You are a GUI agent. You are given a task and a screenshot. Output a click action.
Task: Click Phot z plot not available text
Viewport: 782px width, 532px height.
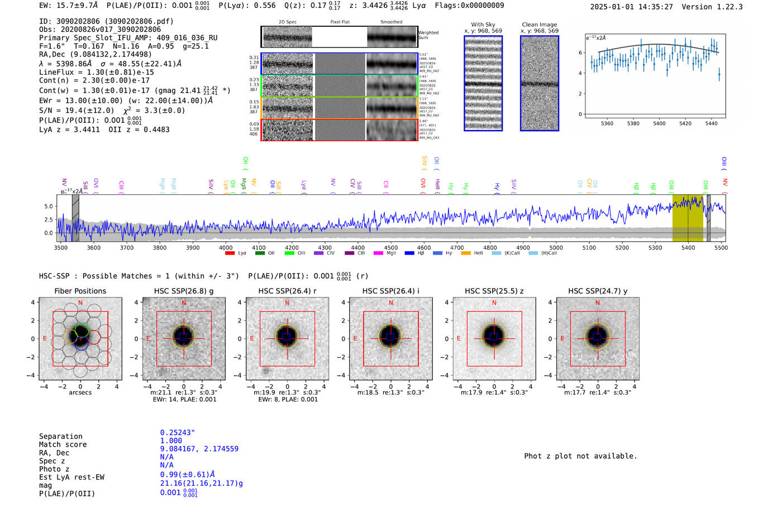(x=580, y=456)
